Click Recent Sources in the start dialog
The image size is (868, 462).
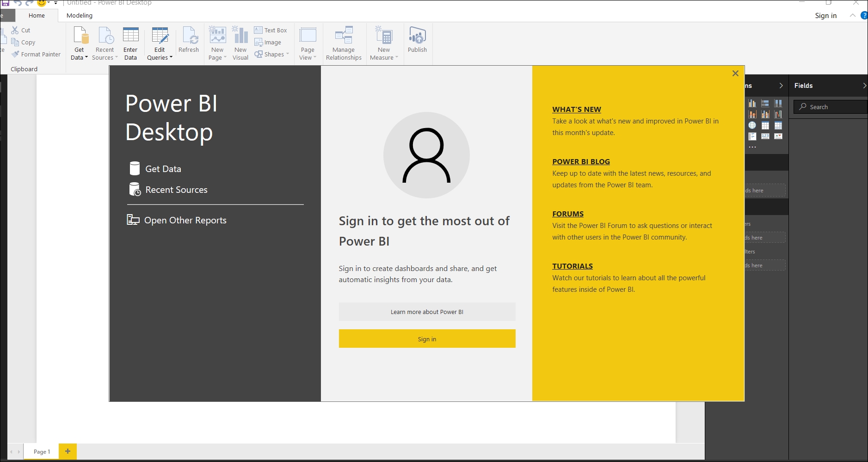169,190
